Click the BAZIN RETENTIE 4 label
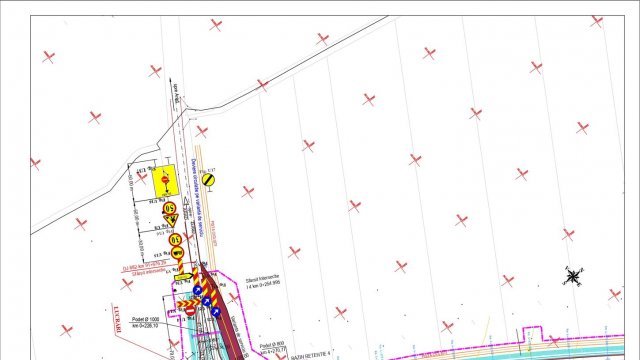640x360 pixels. pyautogui.click(x=311, y=356)
